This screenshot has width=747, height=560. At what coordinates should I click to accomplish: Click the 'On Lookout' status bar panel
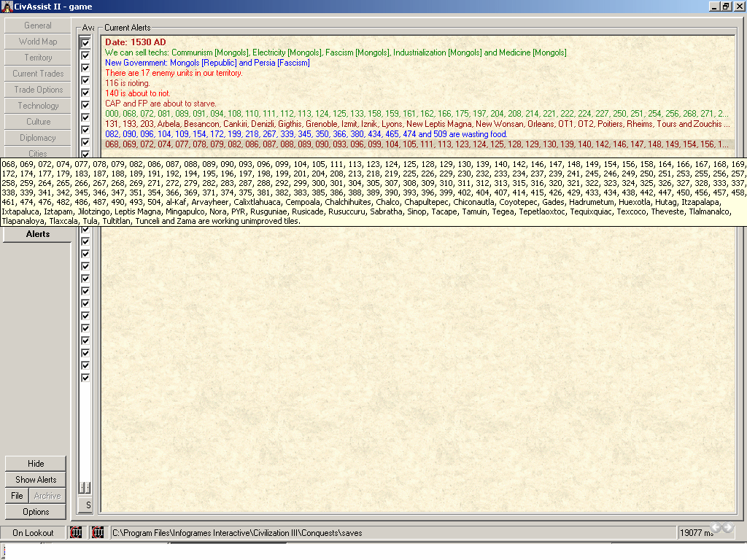click(33, 533)
